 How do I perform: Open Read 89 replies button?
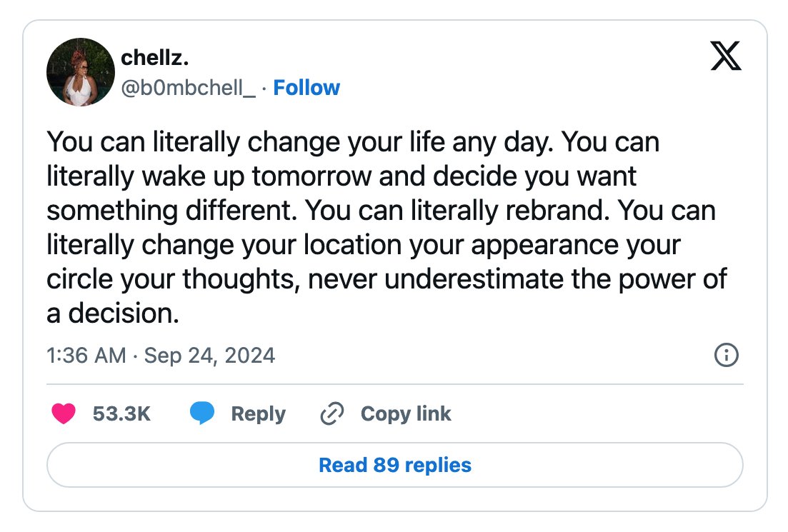click(x=395, y=465)
